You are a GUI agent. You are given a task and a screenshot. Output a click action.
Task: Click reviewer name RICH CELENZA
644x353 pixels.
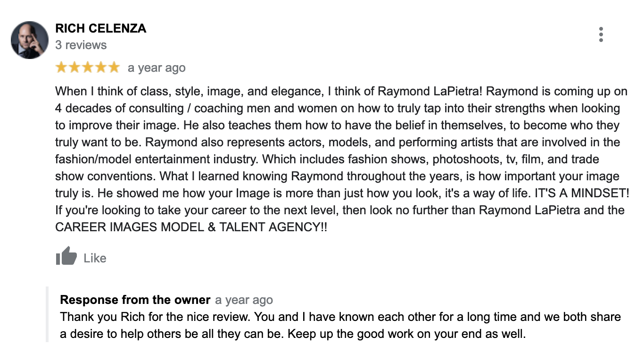(x=100, y=28)
